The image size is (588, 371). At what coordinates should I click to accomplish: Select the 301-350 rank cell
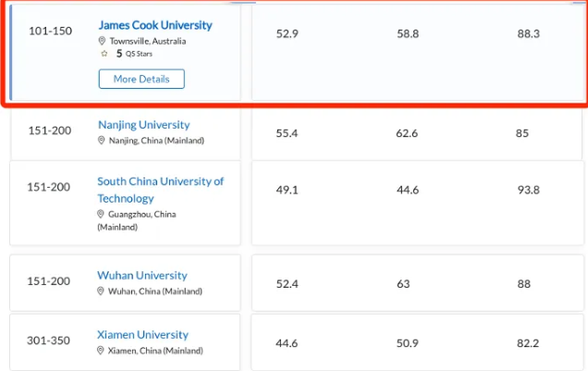click(49, 341)
